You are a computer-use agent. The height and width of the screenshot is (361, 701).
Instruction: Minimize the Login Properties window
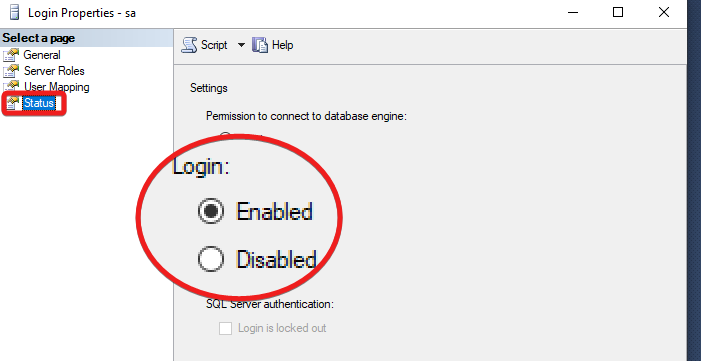pos(573,12)
